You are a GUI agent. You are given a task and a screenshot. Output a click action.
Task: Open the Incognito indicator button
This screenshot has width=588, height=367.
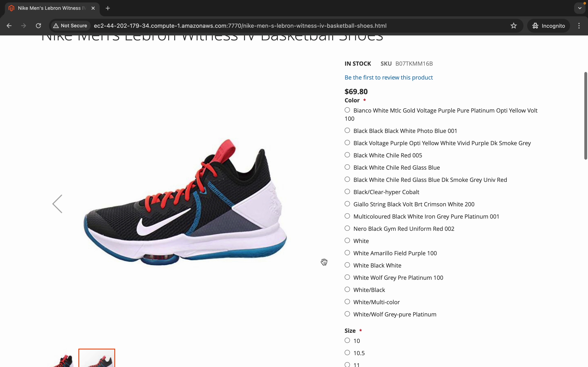coord(549,26)
